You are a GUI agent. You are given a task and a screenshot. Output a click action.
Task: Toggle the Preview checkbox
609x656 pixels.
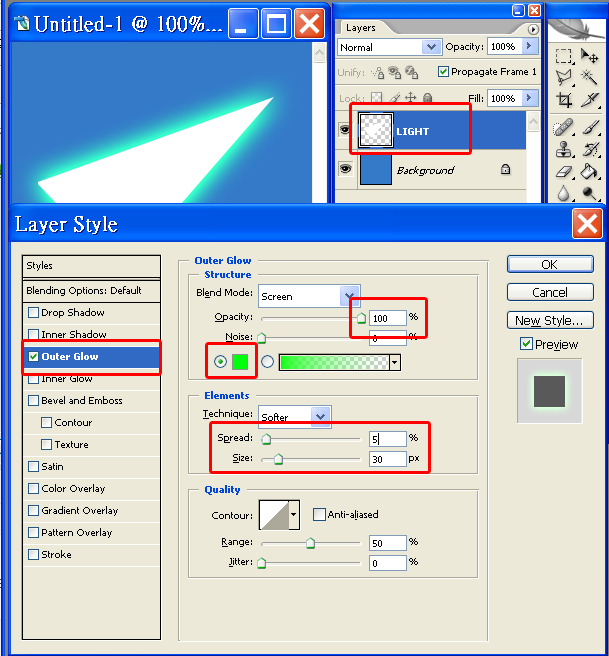(x=526, y=344)
